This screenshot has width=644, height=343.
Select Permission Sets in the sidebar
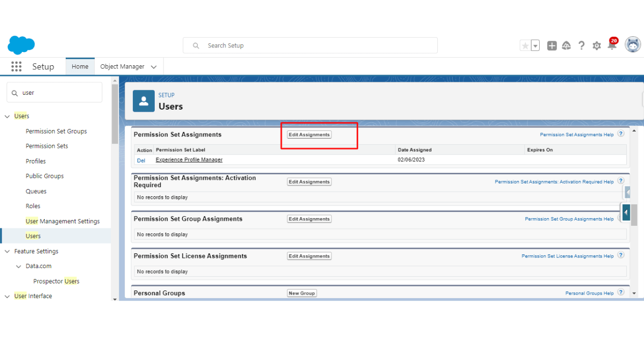tap(47, 146)
